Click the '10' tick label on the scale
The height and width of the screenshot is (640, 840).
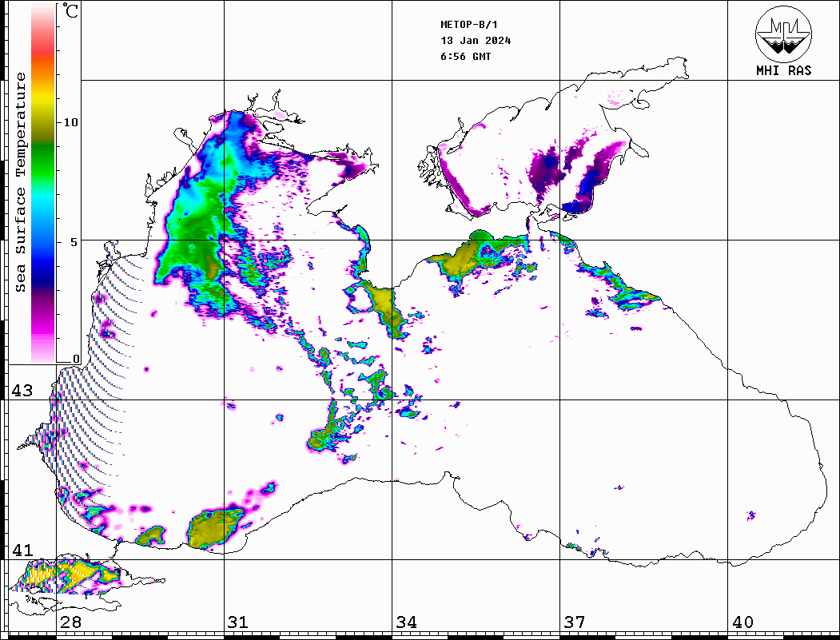(x=70, y=122)
